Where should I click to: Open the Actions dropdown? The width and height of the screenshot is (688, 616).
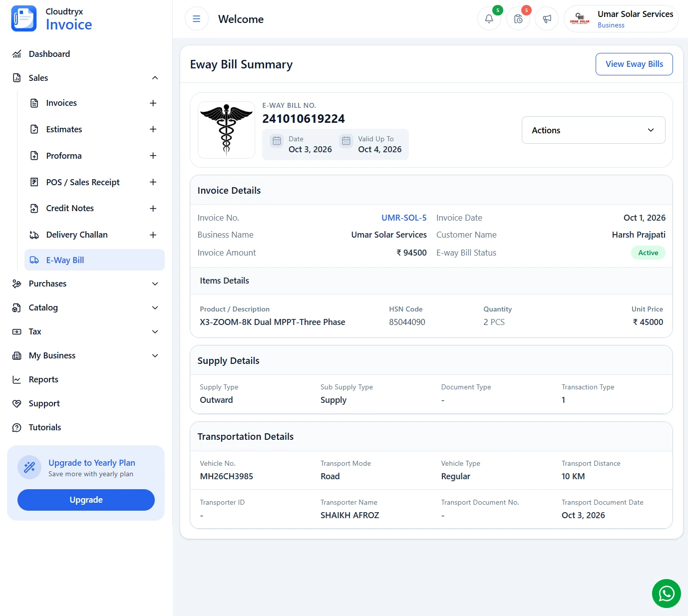(593, 130)
